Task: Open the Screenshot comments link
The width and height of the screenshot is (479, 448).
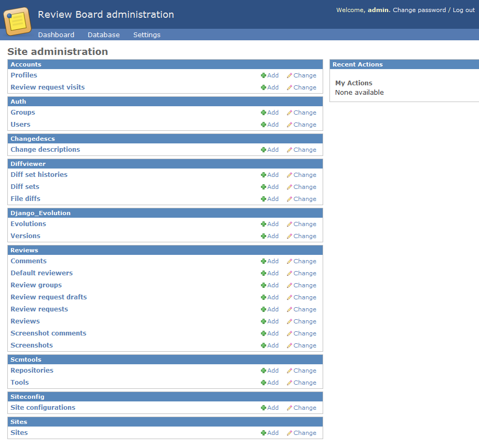Action: point(48,333)
